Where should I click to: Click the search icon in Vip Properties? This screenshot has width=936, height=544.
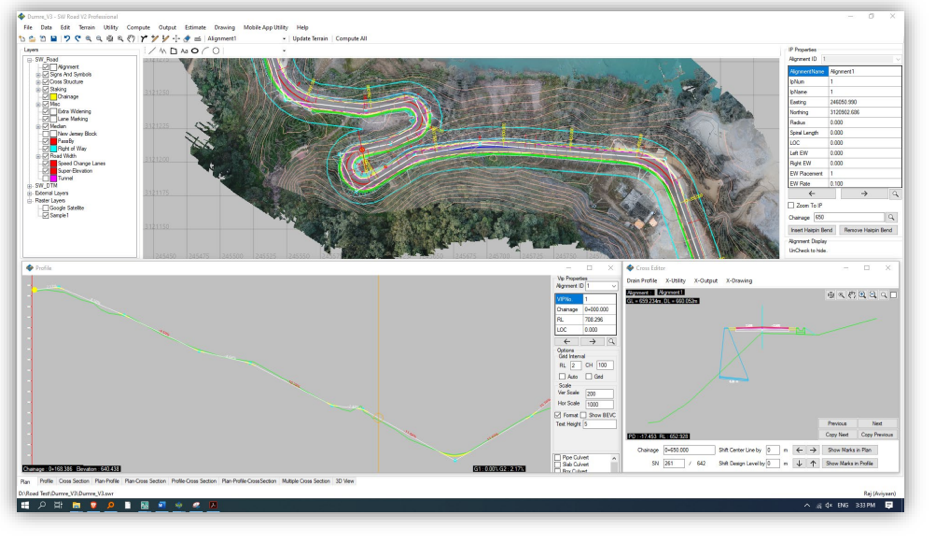[x=611, y=341]
